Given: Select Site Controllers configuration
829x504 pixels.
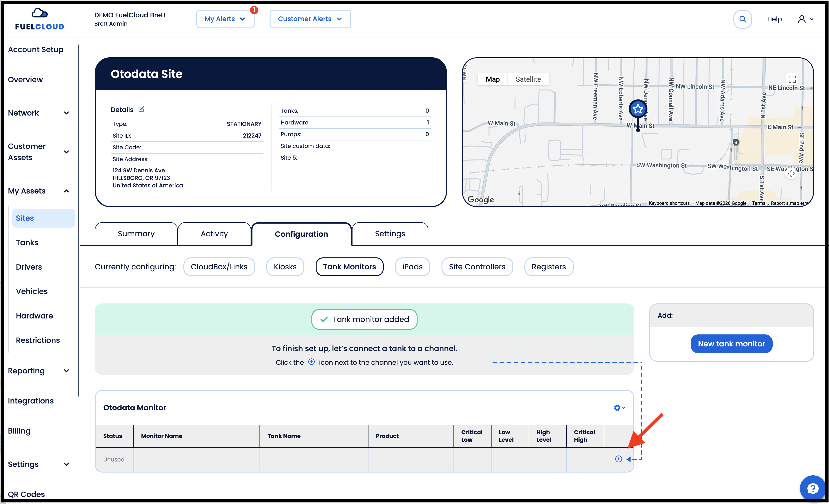Looking at the screenshot, I should click(x=477, y=267).
